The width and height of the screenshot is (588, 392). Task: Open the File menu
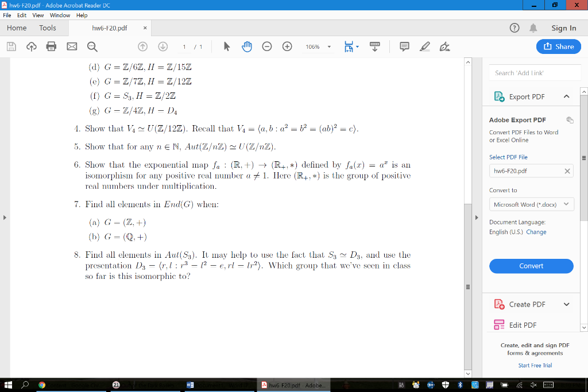[x=7, y=15]
